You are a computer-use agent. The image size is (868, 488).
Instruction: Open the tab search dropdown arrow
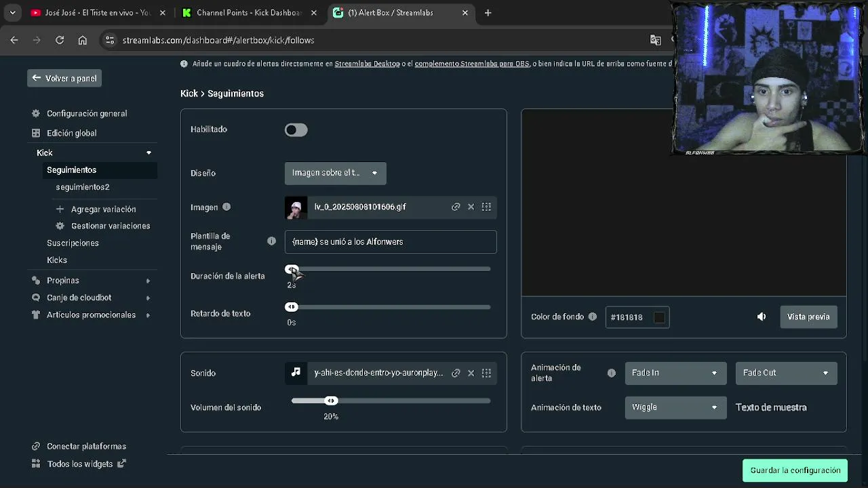(x=12, y=13)
